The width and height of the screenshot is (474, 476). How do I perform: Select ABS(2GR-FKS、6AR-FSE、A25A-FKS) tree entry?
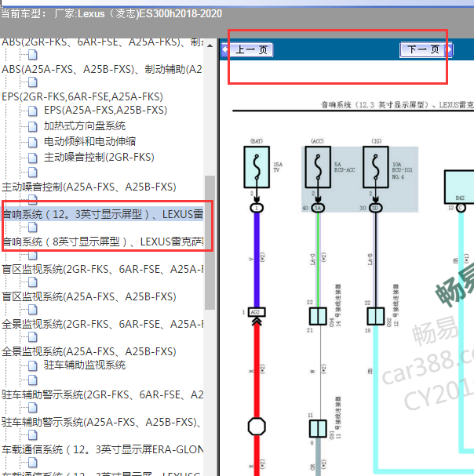(102, 42)
